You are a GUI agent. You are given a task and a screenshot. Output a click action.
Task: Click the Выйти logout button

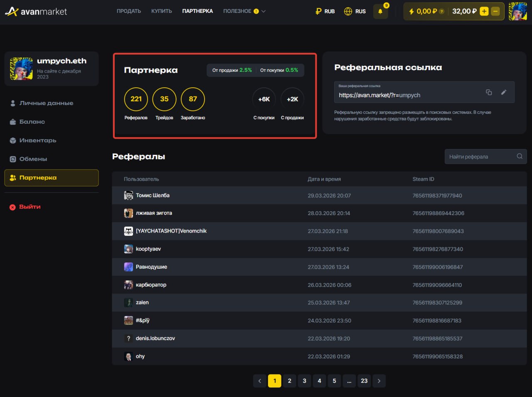click(x=30, y=207)
